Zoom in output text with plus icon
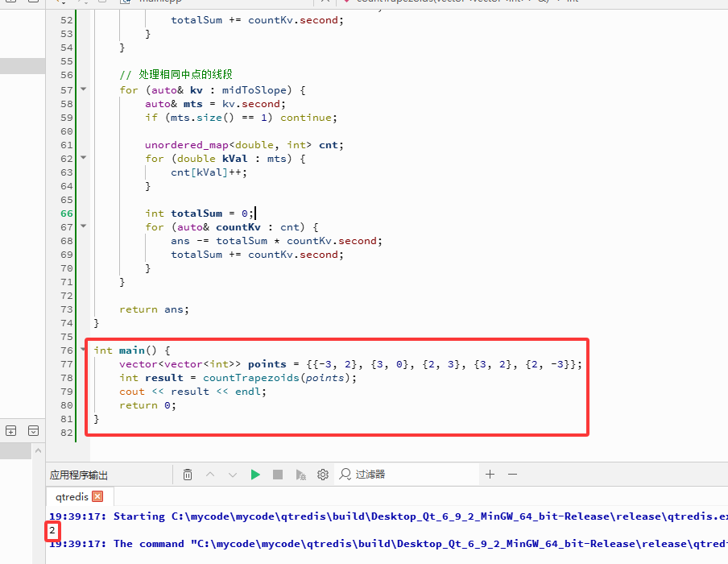This screenshot has width=728, height=564. [x=490, y=475]
